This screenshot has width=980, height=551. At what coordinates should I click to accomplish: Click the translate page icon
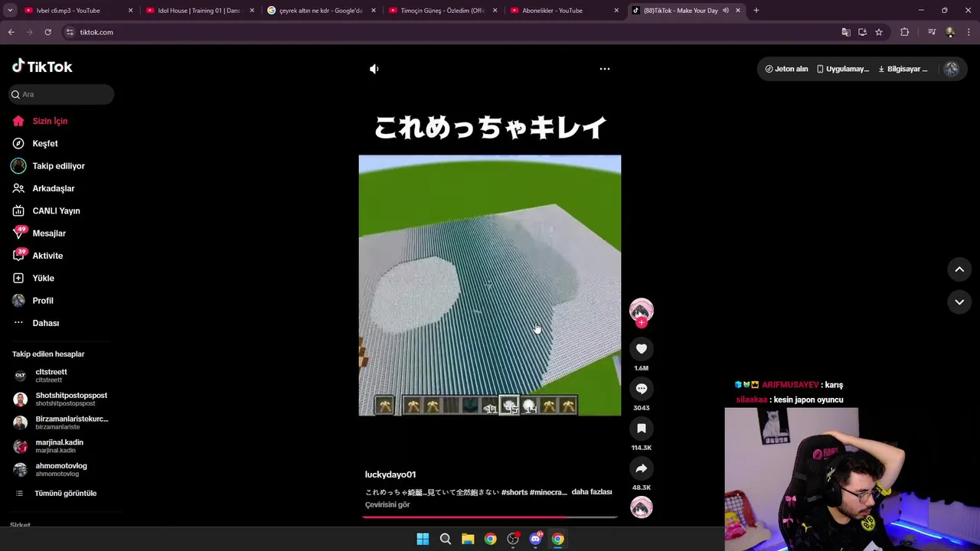pos(846,32)
